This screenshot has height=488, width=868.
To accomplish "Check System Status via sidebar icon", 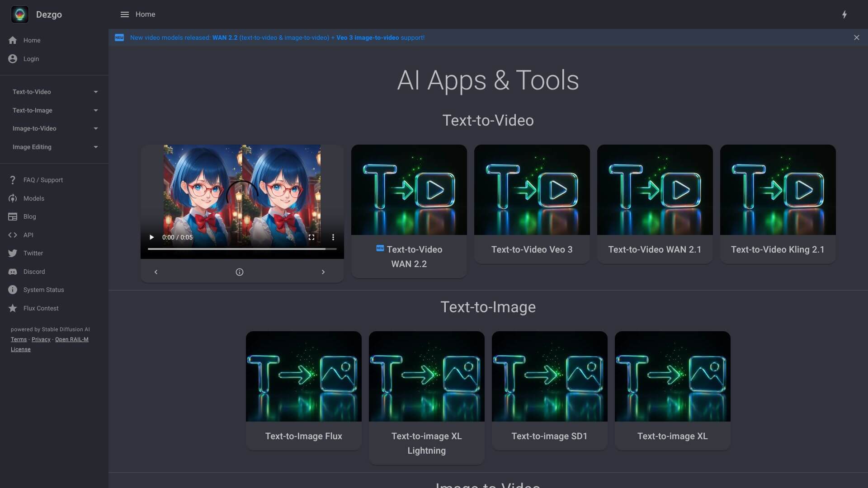I will 13,290.
